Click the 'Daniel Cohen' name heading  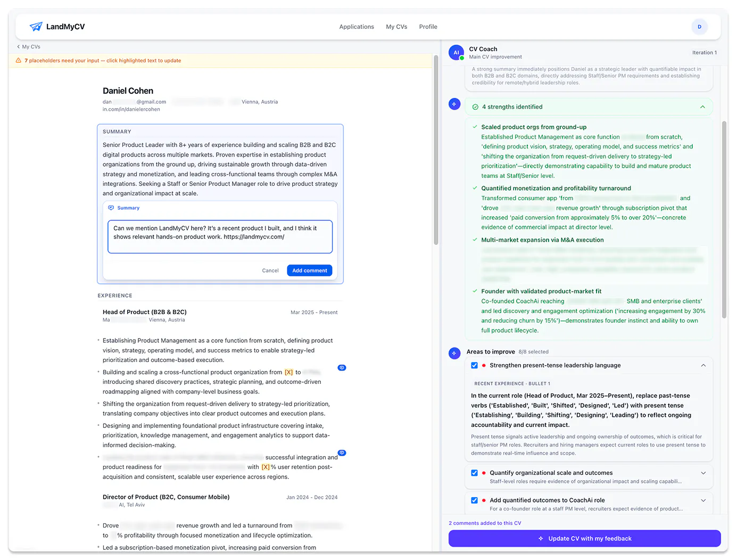(x=128, y=91)
